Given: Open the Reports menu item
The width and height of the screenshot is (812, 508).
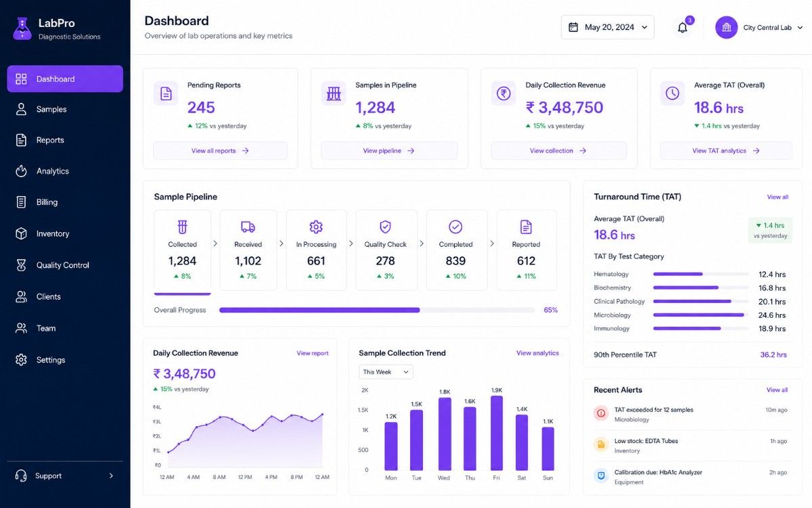Looking at the screenshot, I should 65,140.
